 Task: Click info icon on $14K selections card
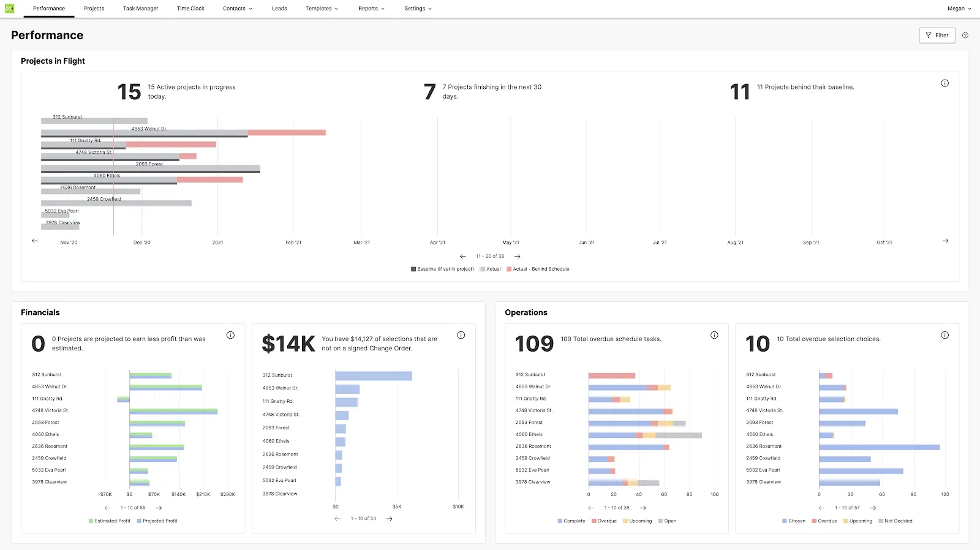(461, 335)
